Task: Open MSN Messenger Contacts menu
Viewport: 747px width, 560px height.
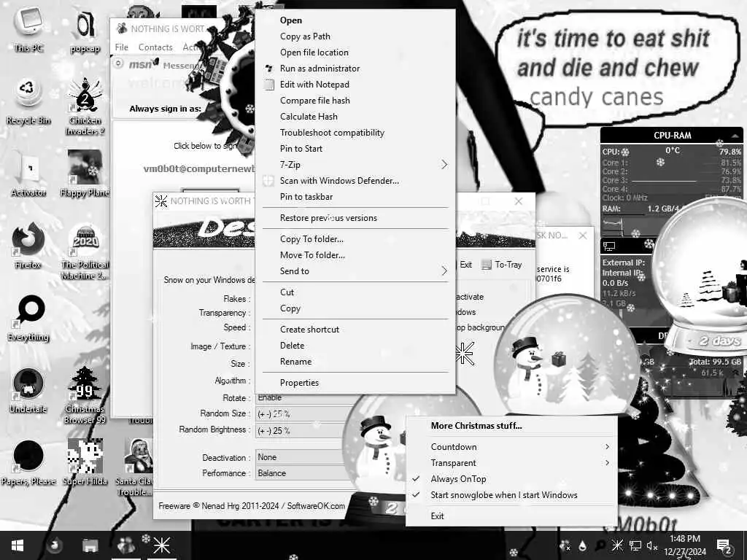Action: coord(155,47)
